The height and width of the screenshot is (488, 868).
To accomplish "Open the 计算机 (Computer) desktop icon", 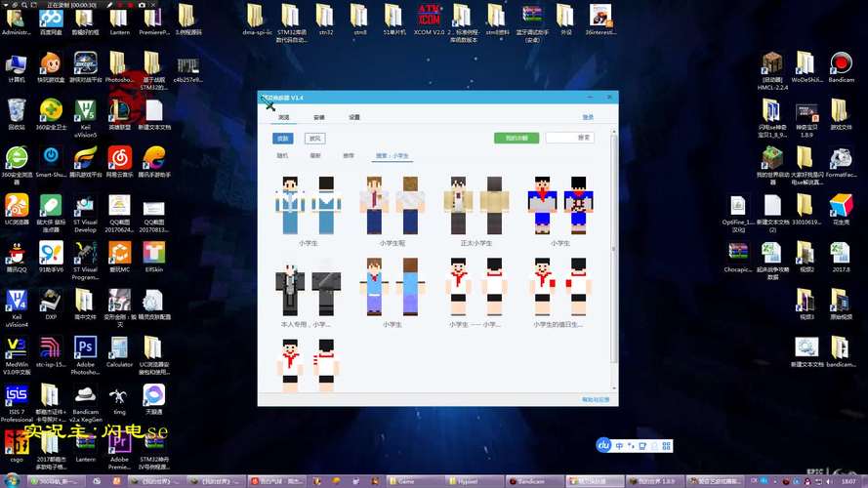I will (16, 68).
